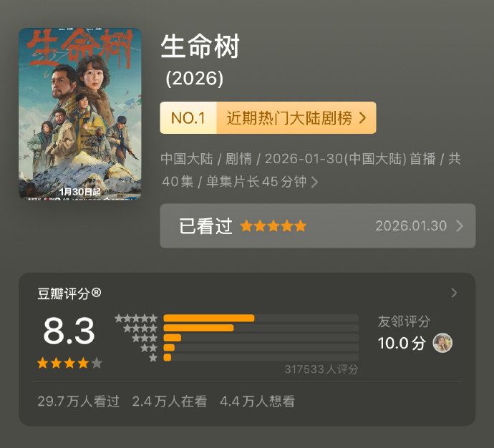
Task: Tap the 8.3 overall score
Action: click(x=69, y=331)
